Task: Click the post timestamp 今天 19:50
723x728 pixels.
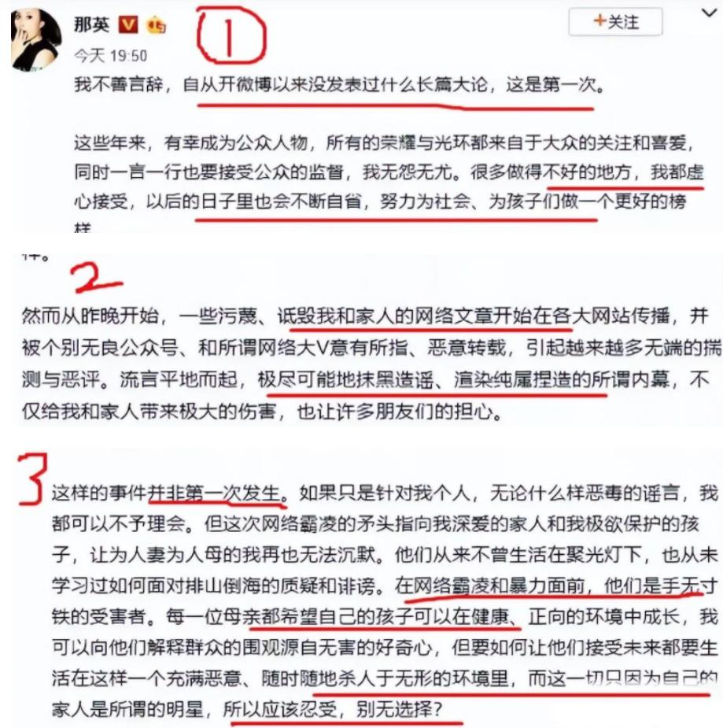Action: tap(110, 56)
